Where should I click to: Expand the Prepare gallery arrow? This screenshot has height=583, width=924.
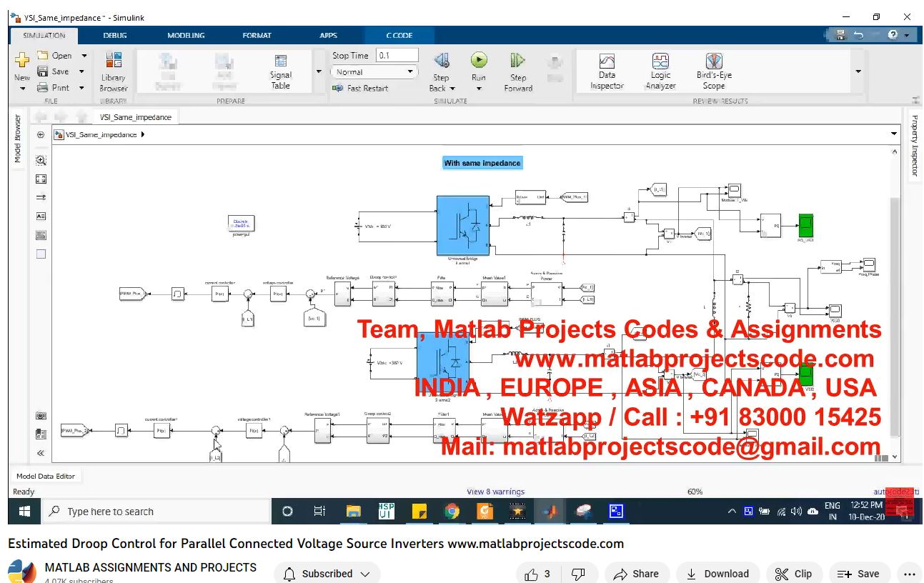[x=319, y=71]
